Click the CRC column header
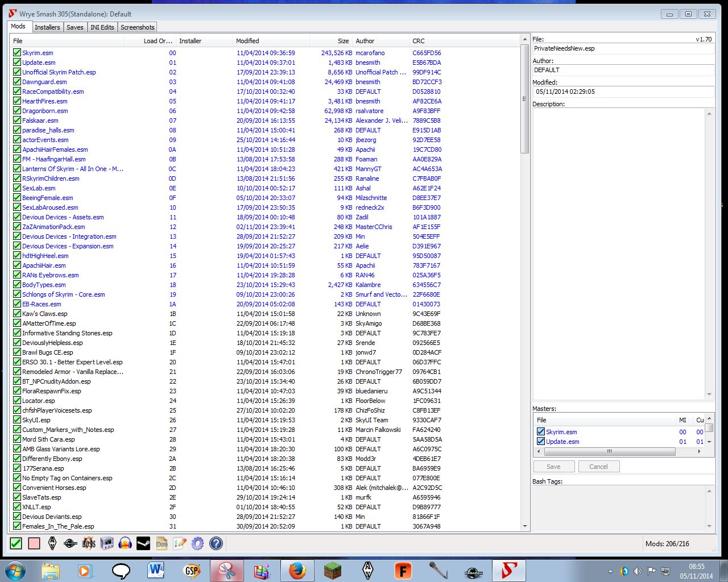Image resolution: width=728 pixels, height=582 pixels. coord(419,41)
